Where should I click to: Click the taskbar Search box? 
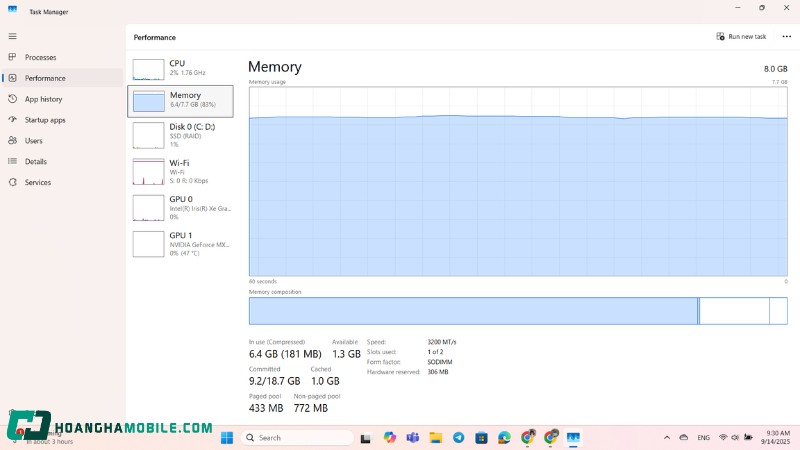pyautogui.click(x=298, y=438)
